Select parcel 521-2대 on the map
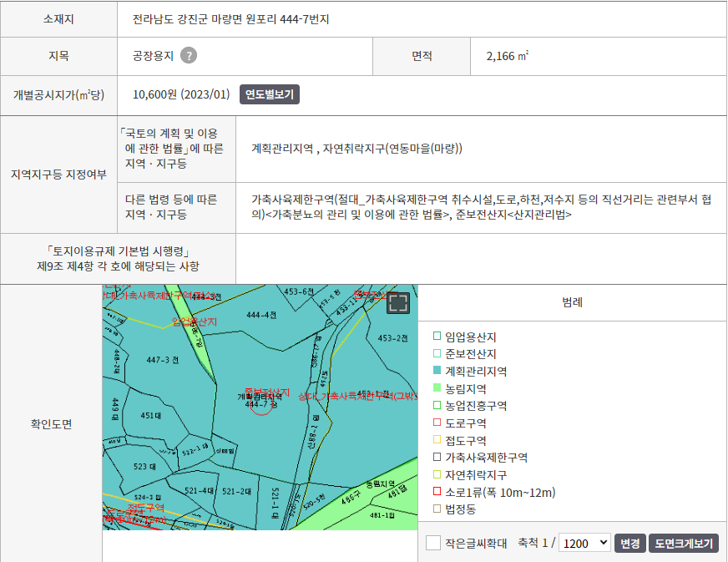The image size is (728, 562). point(237,491)
